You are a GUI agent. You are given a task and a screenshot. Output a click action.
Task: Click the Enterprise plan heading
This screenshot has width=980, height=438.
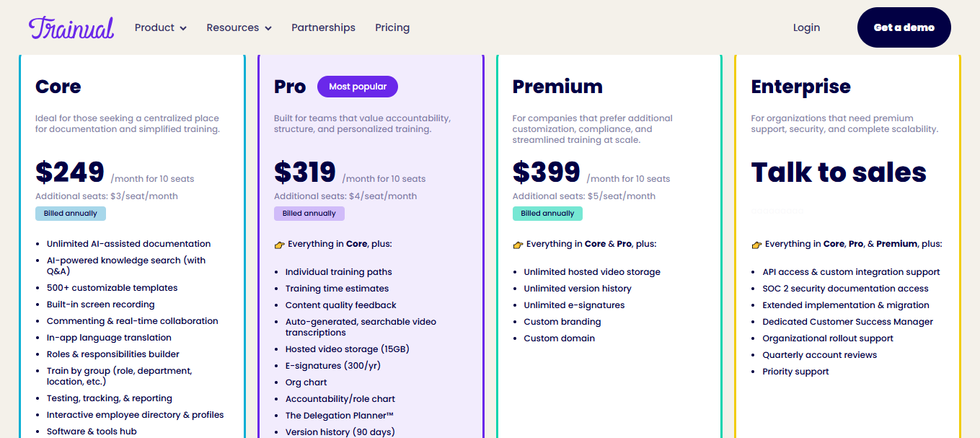[800, 87]
